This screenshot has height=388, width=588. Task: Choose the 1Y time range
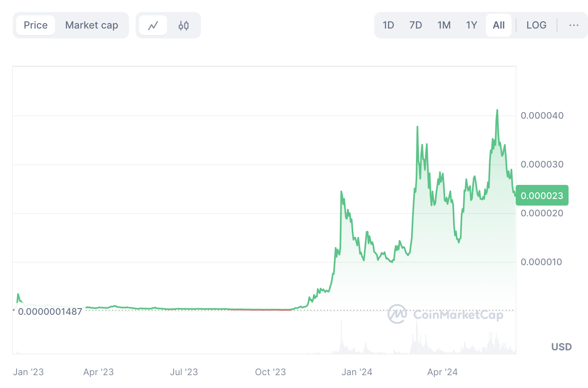[471, 25]
